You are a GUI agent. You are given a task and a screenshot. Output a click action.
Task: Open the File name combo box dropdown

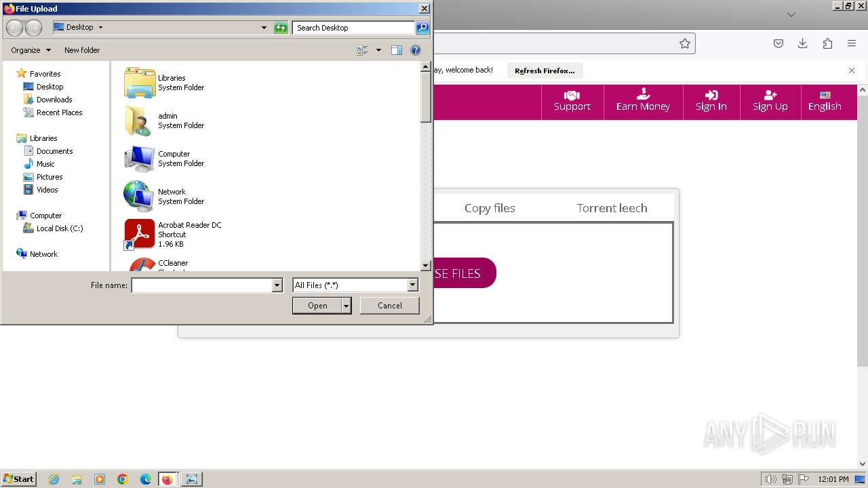point(277,285)
